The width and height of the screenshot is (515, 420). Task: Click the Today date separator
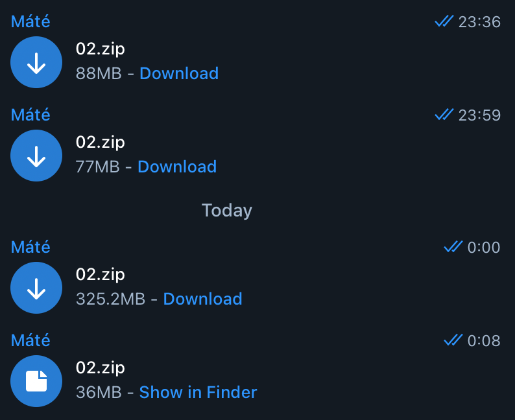tap(227, 210)
